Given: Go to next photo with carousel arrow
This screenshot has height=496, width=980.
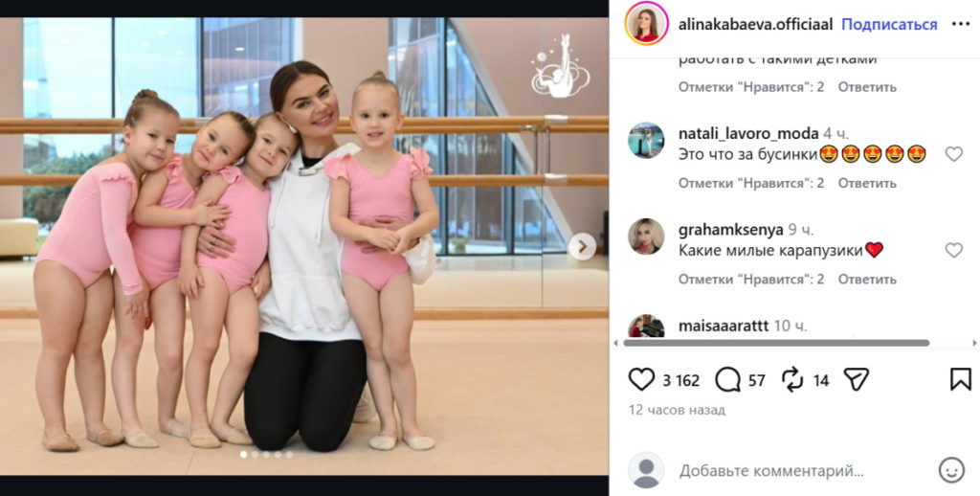Looking at the screenshot, I should coord(582,246).
